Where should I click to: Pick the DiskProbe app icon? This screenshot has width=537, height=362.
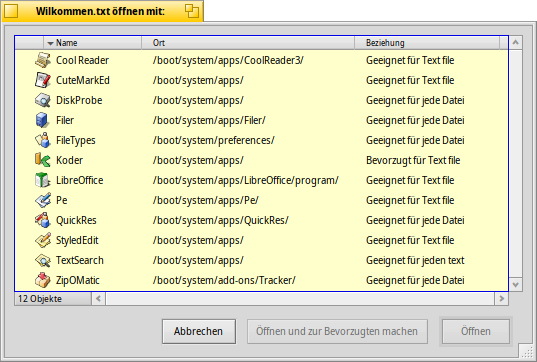[43, 100]
